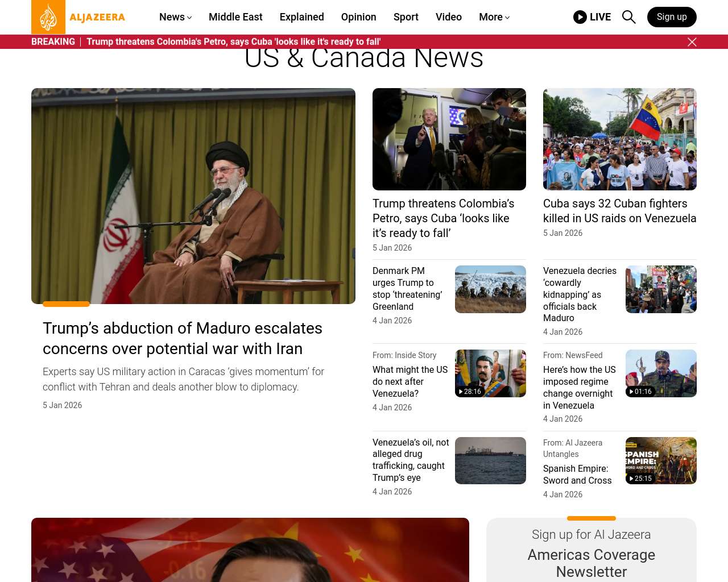
Task: Play the 01:16 NewsFeed video
Action: point(660,373)
